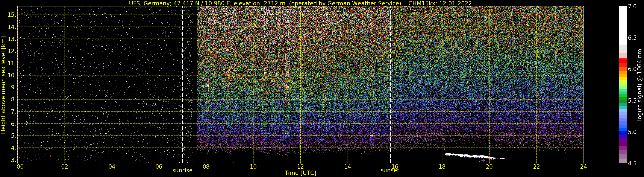Click the bright orange echo near 9 km
The image size is (644, 177).
click(x=287, y=87)
